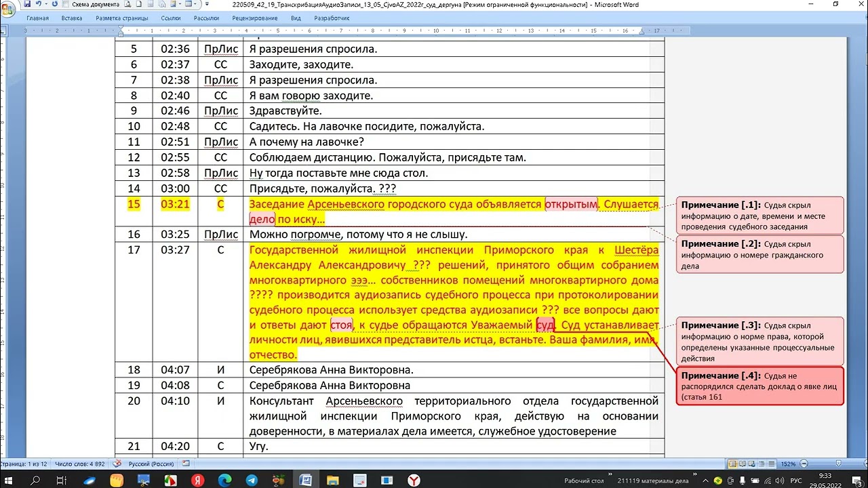Open the Вставка ribbon tab
This screenshot has height=488, width=868.
coord(72,18)
